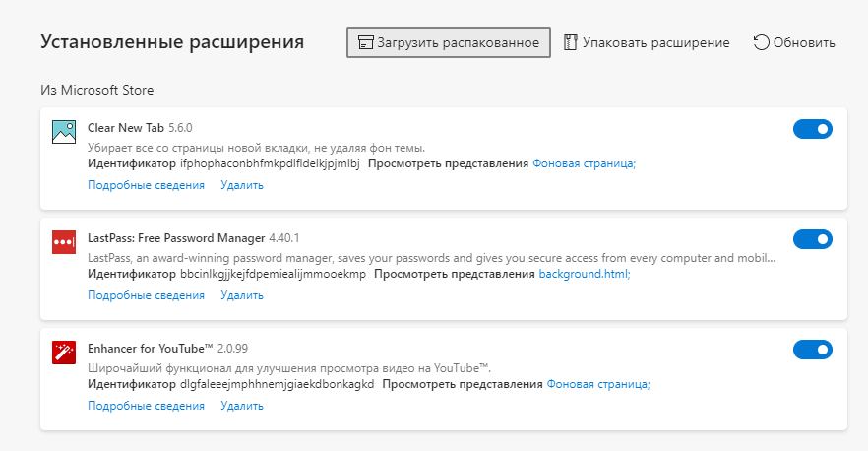
Task: Click the Enhancer for YouTube wand icon
Action: [x=64, y=353]
